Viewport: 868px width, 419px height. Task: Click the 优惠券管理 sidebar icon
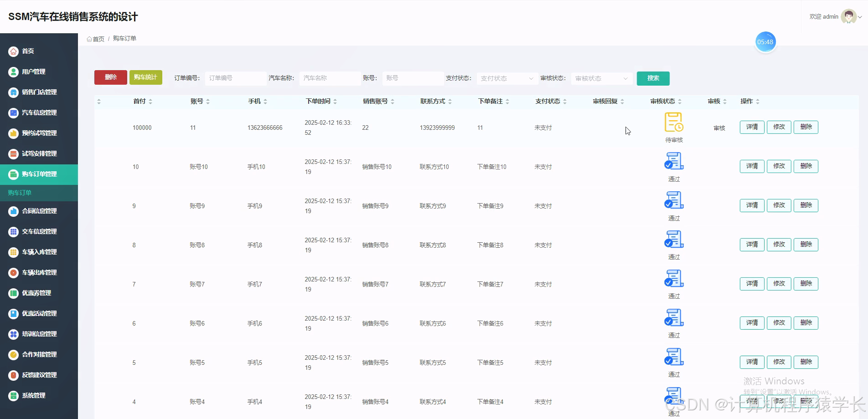pos(14,293)
